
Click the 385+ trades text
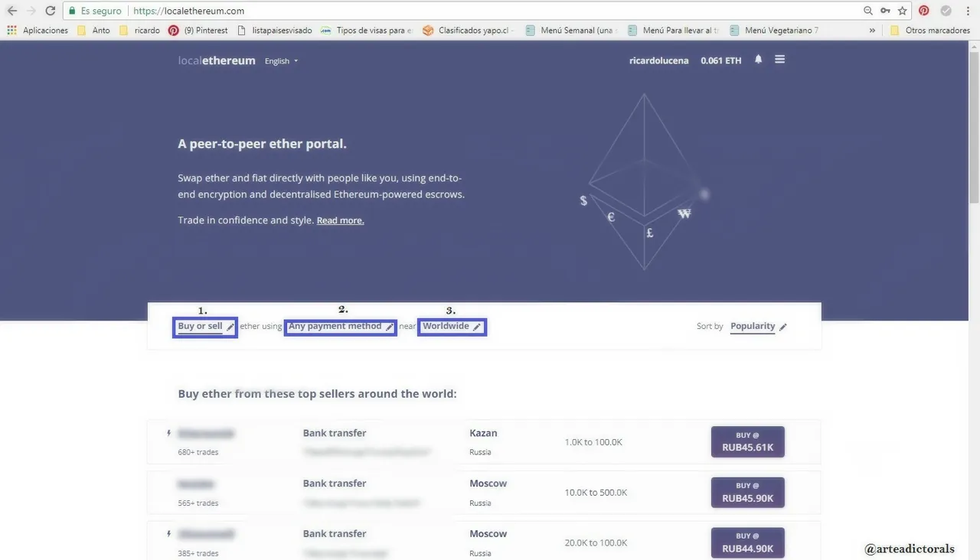point(198,553)
